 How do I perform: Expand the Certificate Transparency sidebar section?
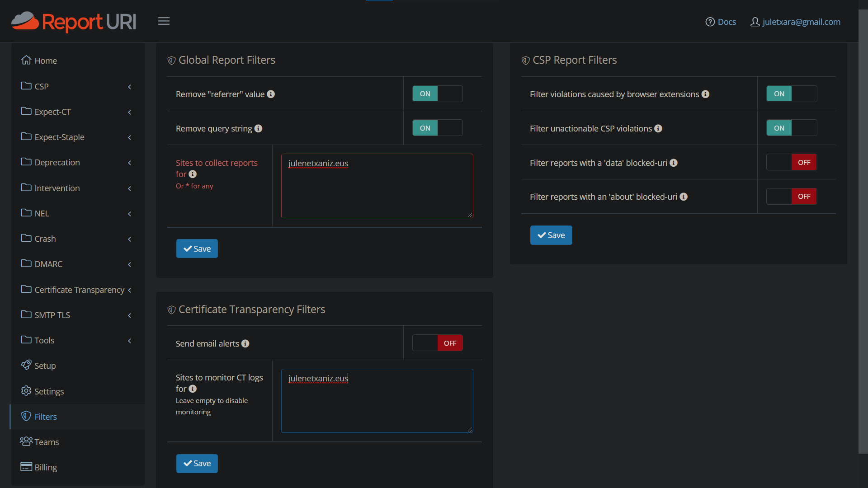[x=130, y=290]
